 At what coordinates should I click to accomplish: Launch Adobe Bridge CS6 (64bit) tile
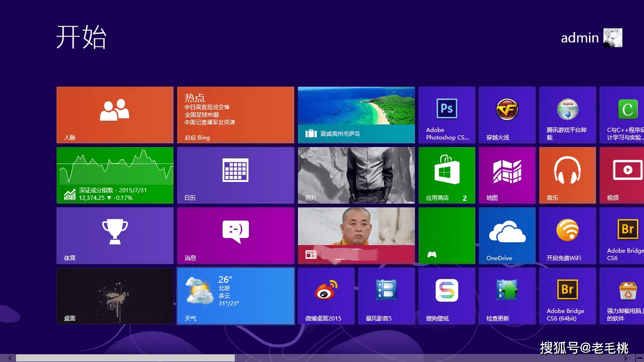tap(567, 296)
